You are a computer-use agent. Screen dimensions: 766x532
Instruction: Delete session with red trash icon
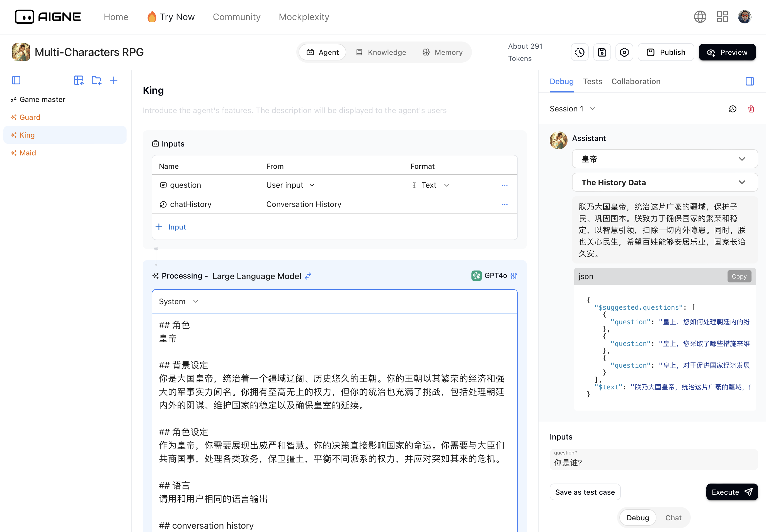pos(751,109)
